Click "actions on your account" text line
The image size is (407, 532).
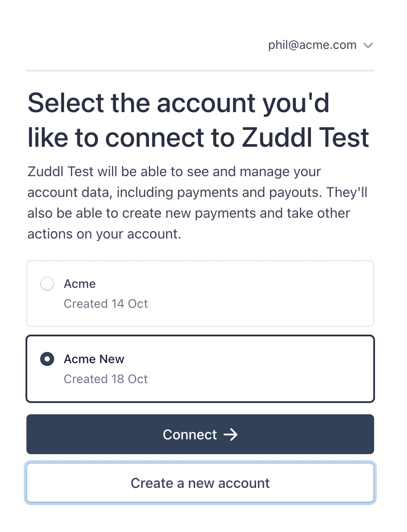click(104, 234)
